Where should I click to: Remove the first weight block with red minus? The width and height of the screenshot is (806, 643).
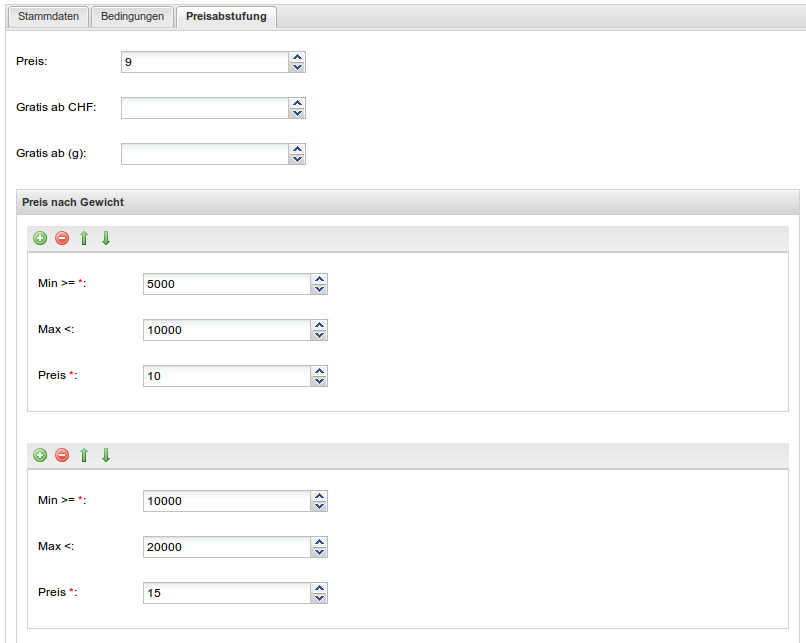(x=62, y=238)
